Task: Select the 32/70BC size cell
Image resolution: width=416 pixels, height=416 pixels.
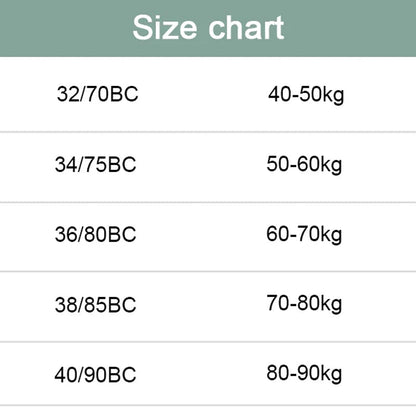Action: point(97,94)
